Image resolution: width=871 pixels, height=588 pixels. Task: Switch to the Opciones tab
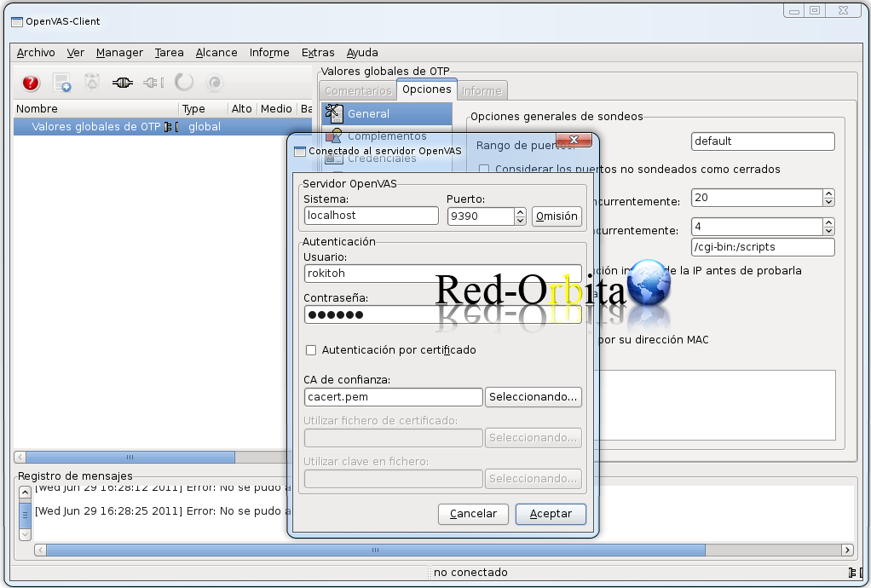[427, 89]
